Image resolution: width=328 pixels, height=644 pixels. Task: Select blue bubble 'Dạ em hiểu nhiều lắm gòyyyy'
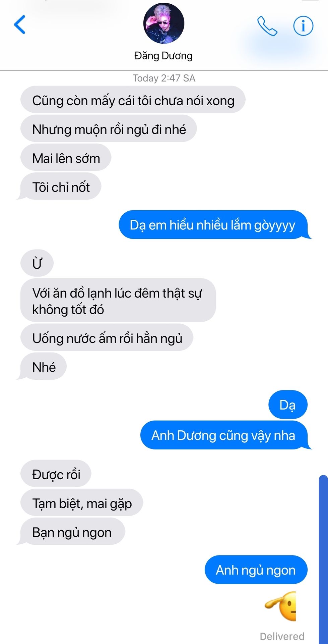click(213, 225)
